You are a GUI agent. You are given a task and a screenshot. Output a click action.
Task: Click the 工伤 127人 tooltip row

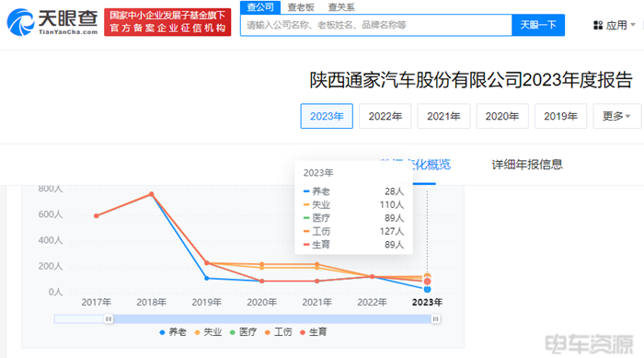pos(353,231)
